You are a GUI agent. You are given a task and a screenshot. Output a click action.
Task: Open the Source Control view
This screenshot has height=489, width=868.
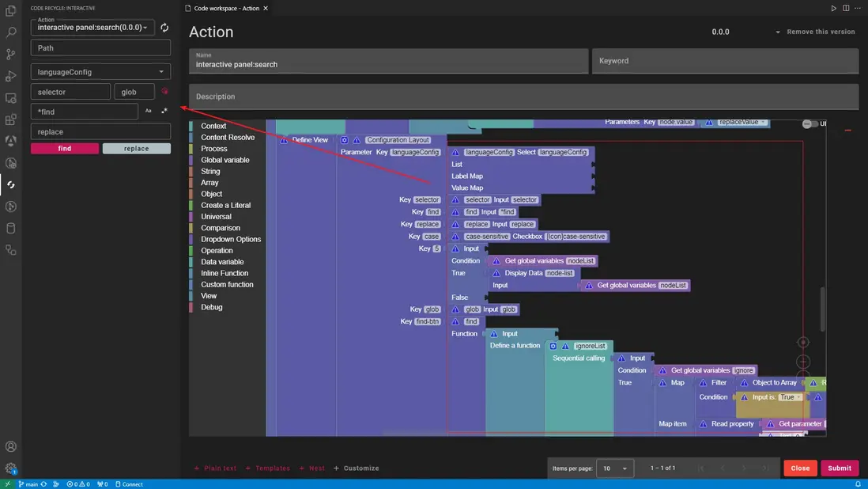pyautogui.click(x=10, y=54)
